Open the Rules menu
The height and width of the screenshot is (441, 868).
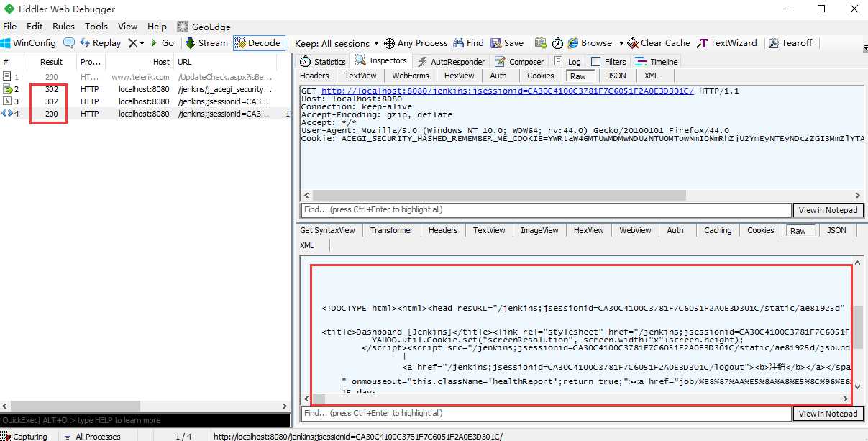(63, 27)
